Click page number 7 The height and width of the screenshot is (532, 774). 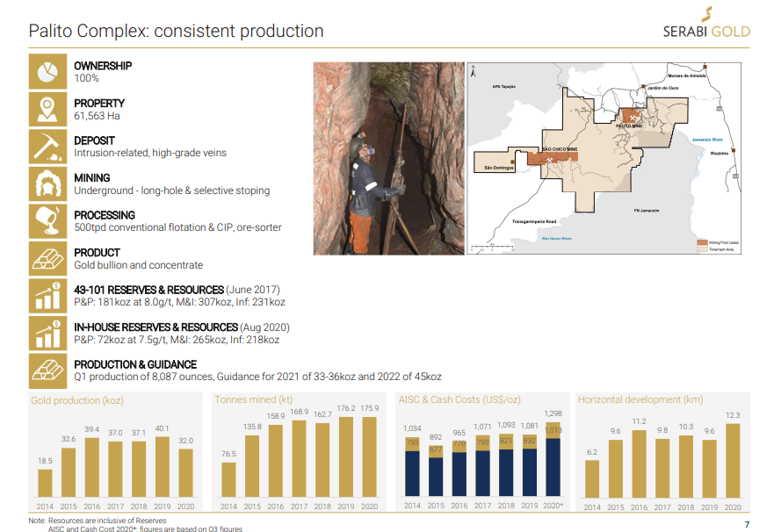(x=747, y=525)
